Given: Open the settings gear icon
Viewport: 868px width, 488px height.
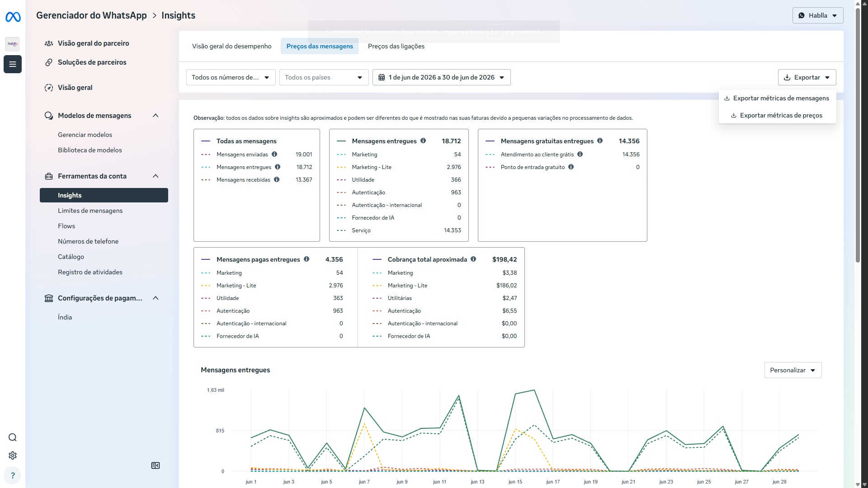Looking at the screenshot, I should click(13, 455).
